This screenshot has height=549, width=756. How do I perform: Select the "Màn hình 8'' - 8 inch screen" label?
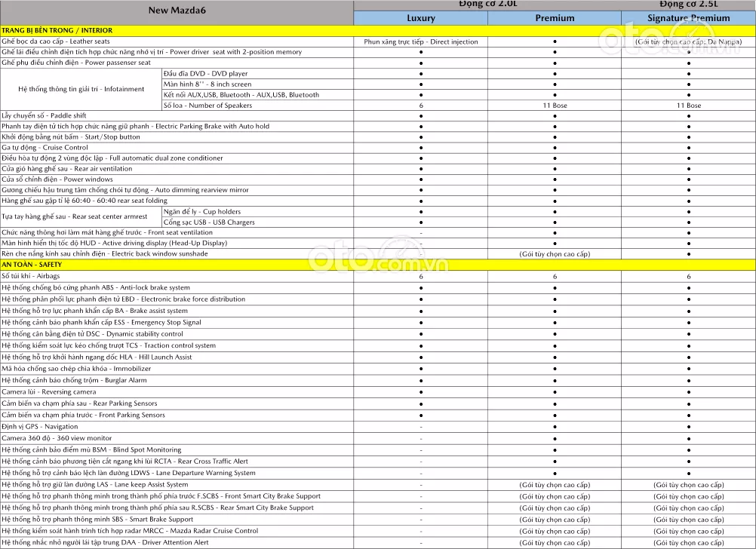point(207,84)
